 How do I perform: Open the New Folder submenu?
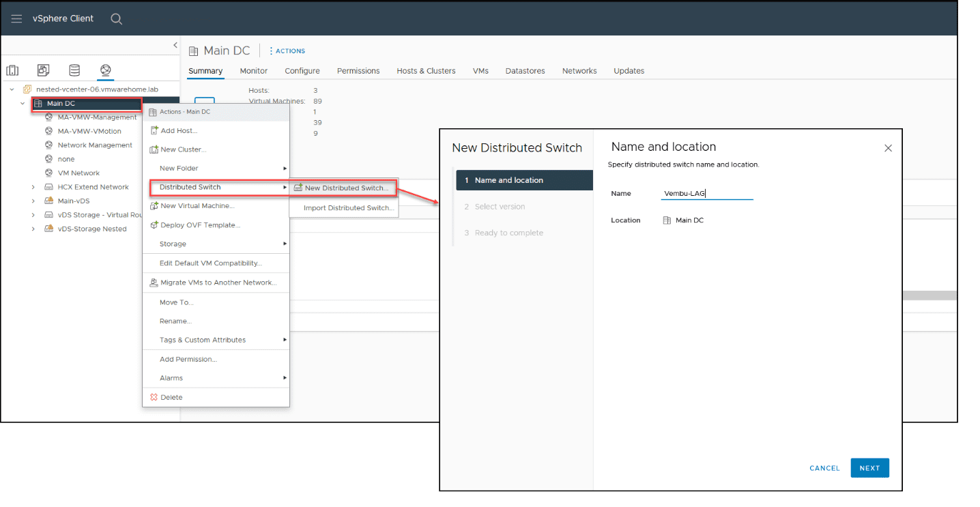[x=216, y=169]
